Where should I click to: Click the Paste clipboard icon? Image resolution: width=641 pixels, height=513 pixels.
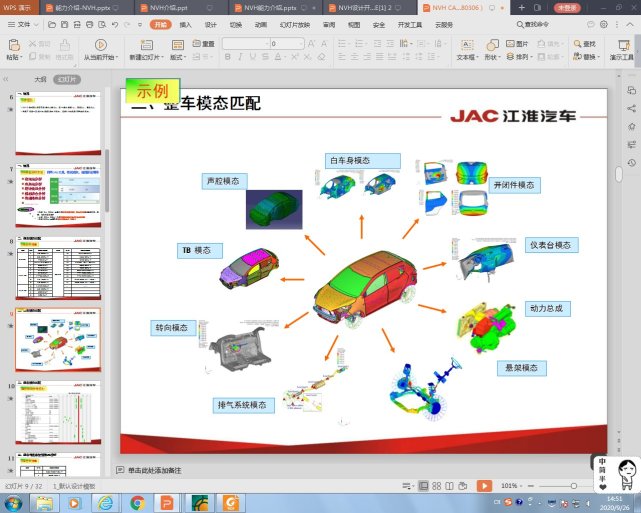tap(14, 45)
